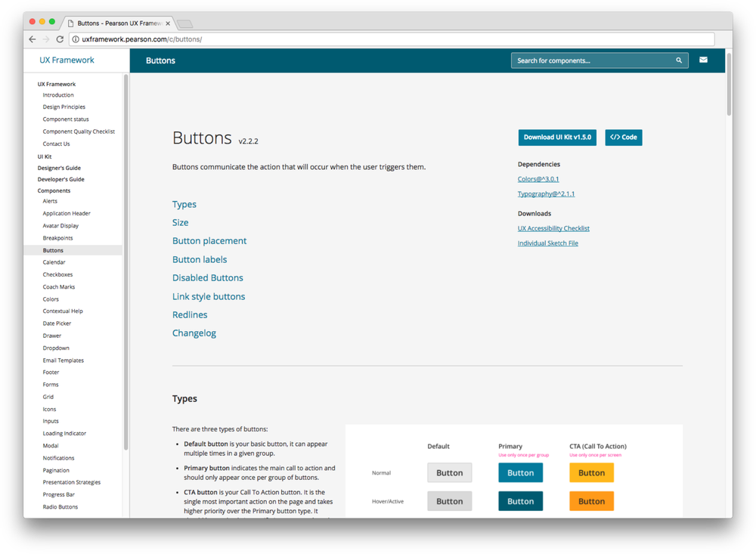
Task: Click the Normal Default gray Button example
Action: click(x=449, y=473)
